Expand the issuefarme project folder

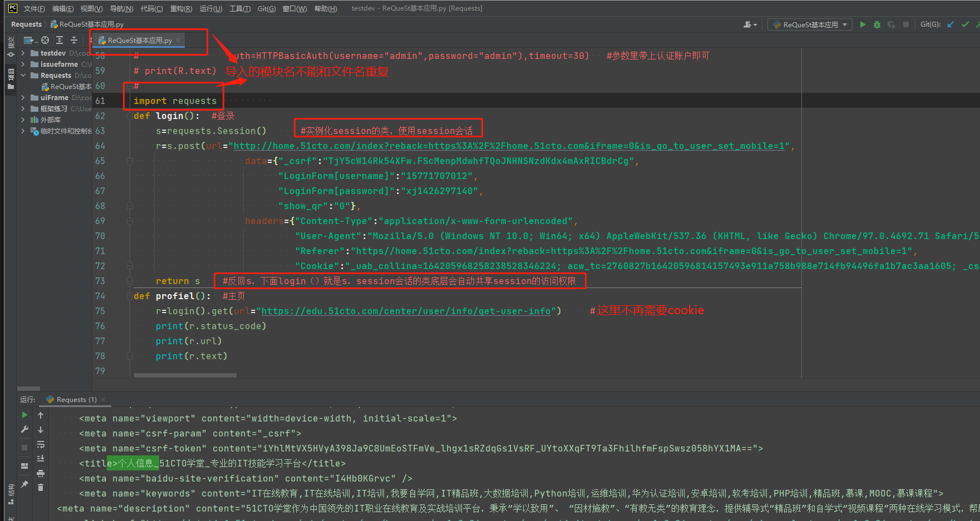click(x=23, y=64)
